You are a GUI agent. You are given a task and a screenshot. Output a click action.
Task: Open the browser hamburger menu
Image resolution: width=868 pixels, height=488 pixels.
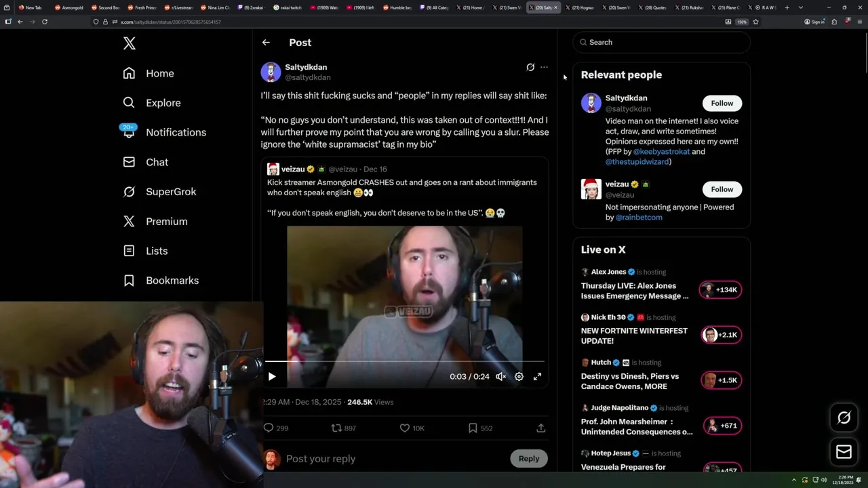(x=859, y=22)
